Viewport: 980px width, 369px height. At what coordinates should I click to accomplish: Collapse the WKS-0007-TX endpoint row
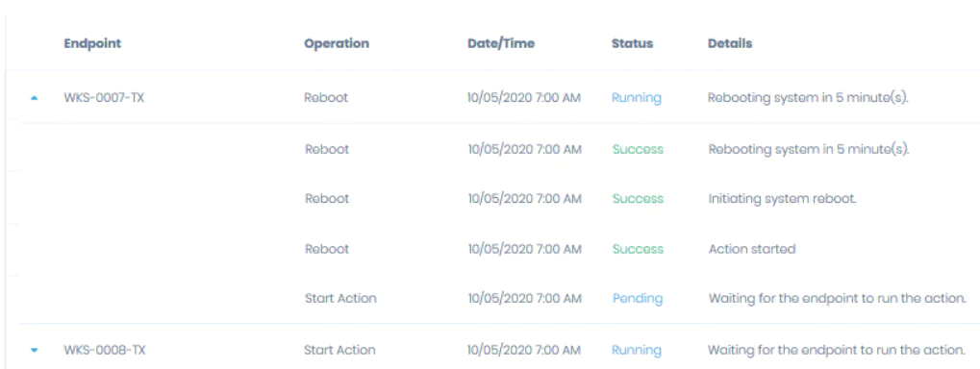pos(35,98)
